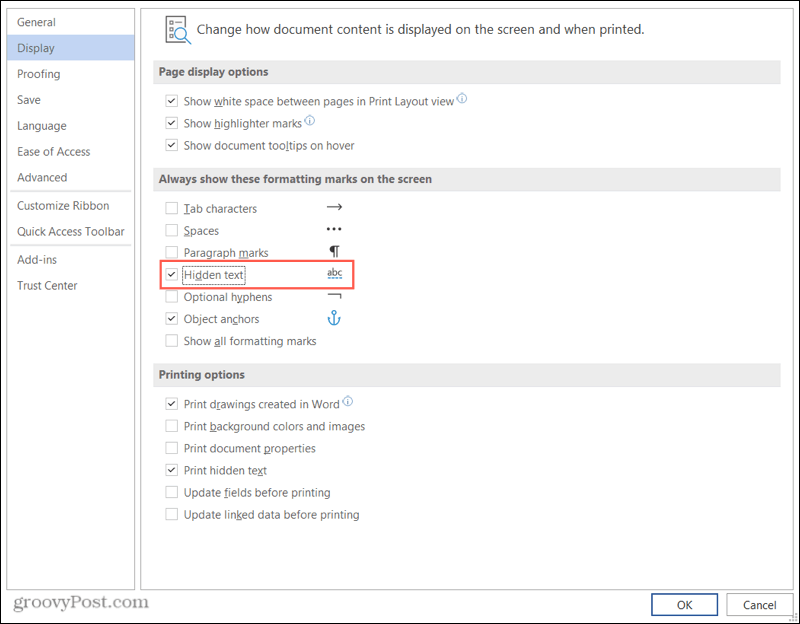
Task: Enable Tab characters formatting mark
Action: (171, 208)
